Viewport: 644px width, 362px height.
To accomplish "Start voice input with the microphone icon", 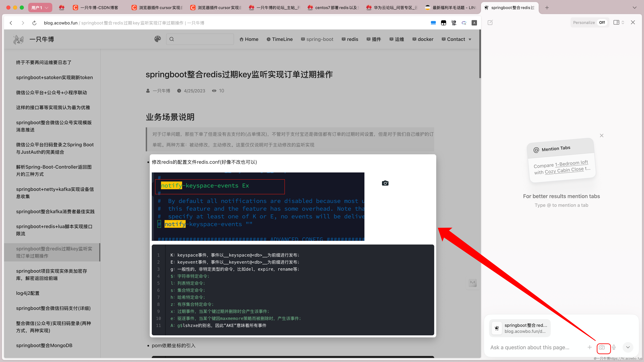I will 614,347.
